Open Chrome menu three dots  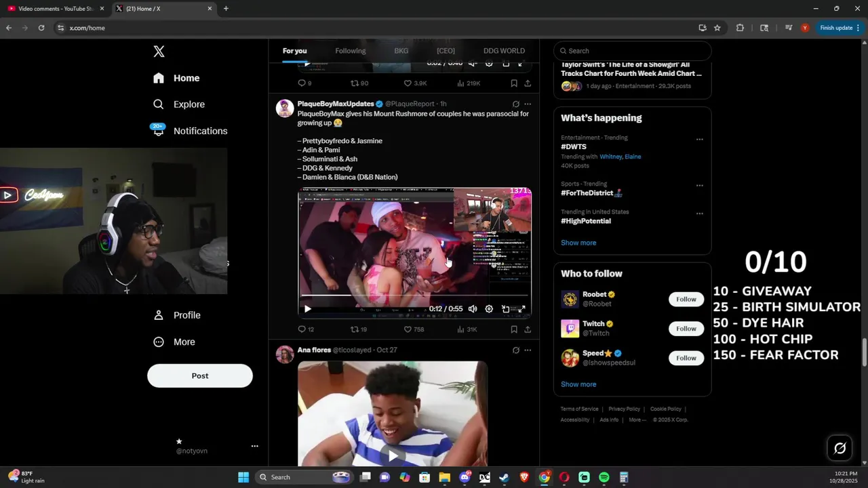point(860,28)
